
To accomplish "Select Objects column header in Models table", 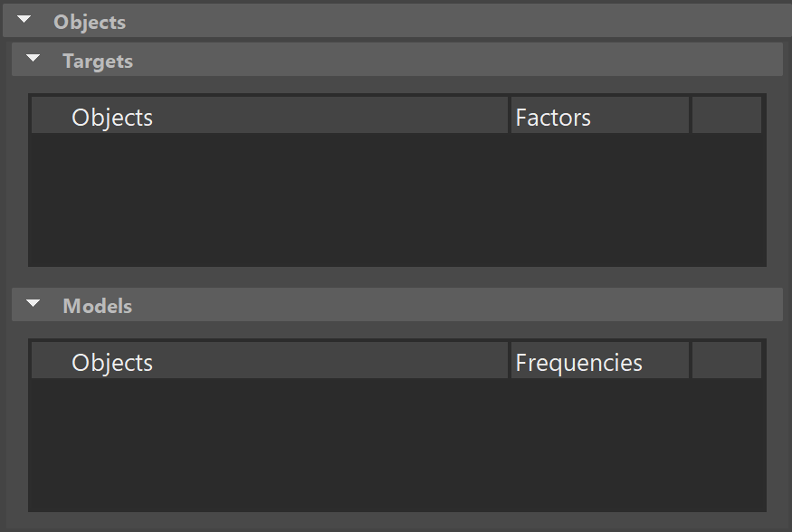I will pos(269,360).
